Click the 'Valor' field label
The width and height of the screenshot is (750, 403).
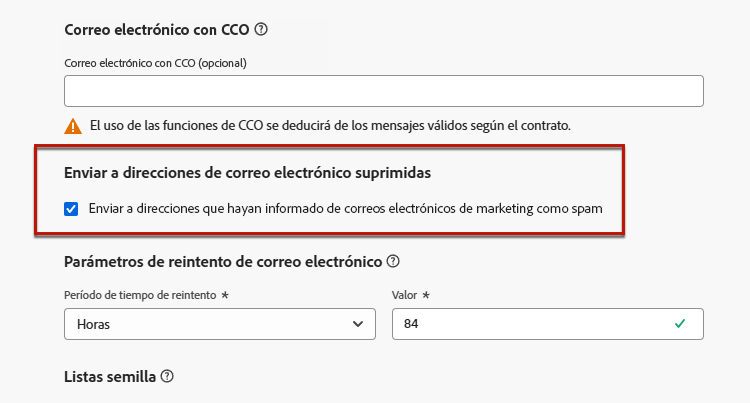click(405, 295)
